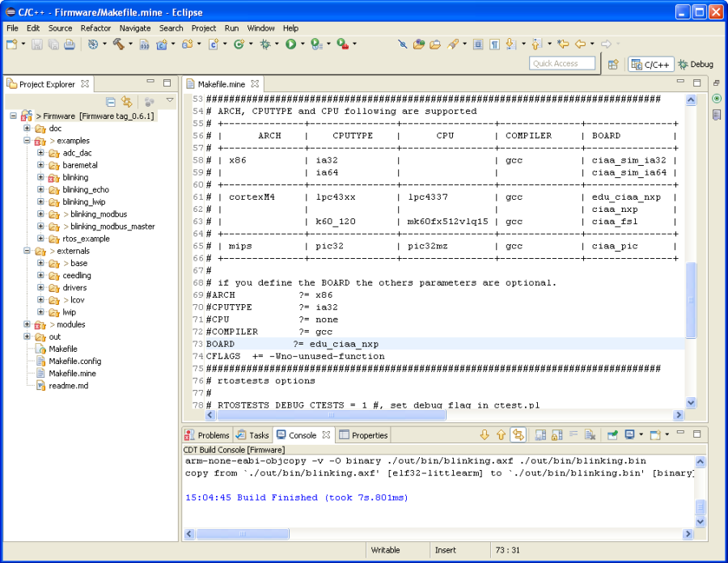Click the New C/C++ Source File icon

coord(214,44)
